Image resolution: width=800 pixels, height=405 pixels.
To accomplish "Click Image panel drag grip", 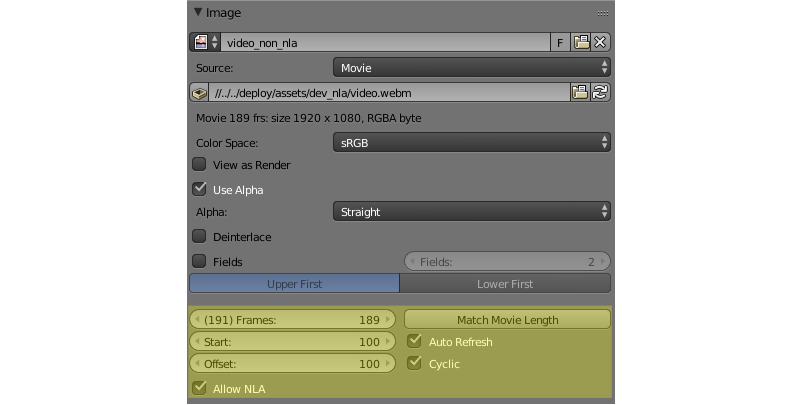I will tap(603, 13).
